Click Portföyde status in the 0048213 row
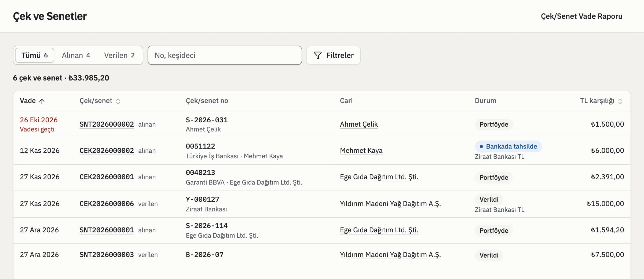This screenshot has width=644, height=279. click(494, 178)
